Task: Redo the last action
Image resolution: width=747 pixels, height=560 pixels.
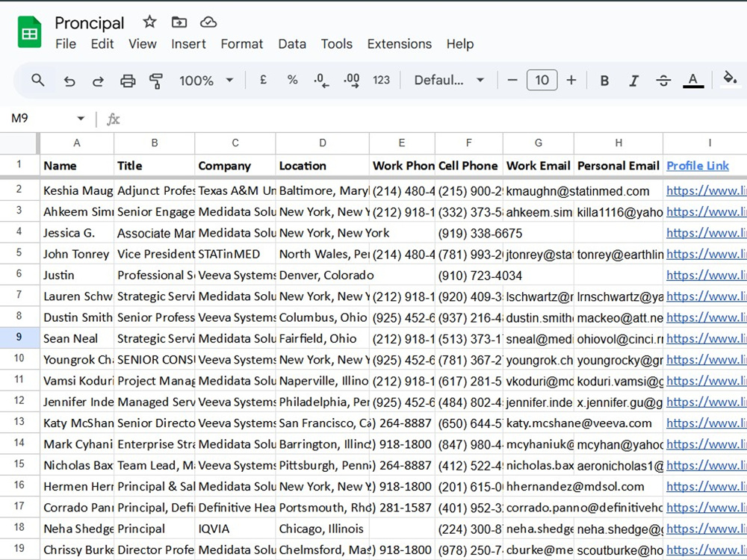Action: 98,81
